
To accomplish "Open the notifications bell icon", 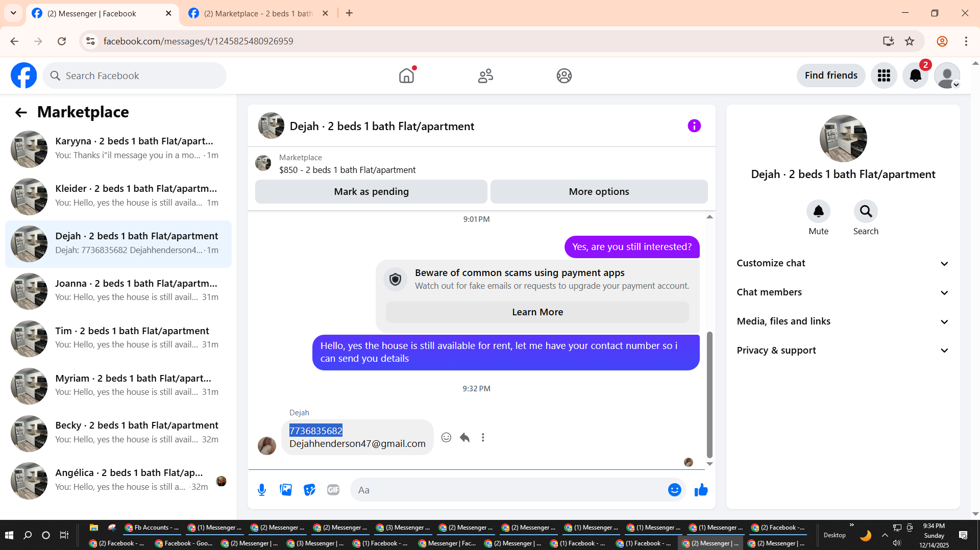I will coord(915,76).
